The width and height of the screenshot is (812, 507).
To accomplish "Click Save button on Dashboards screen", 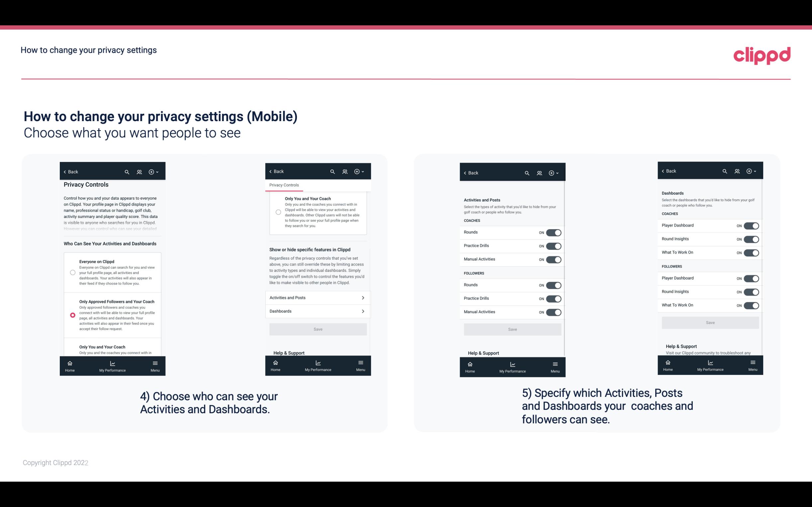I will point(710,322).
